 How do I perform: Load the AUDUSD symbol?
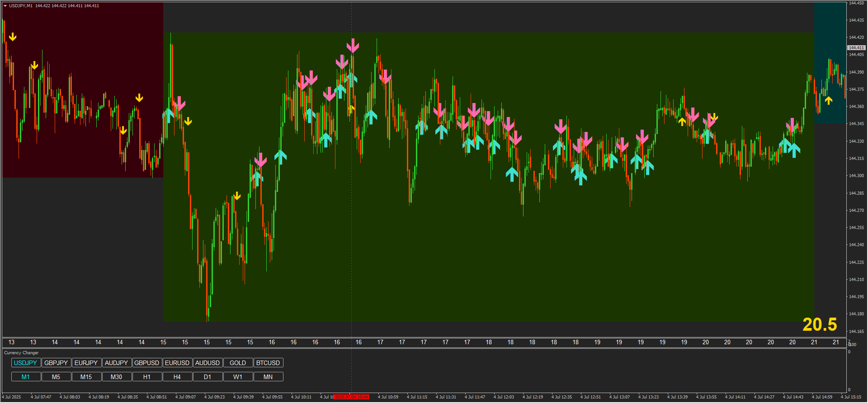[x=208, y=363]
